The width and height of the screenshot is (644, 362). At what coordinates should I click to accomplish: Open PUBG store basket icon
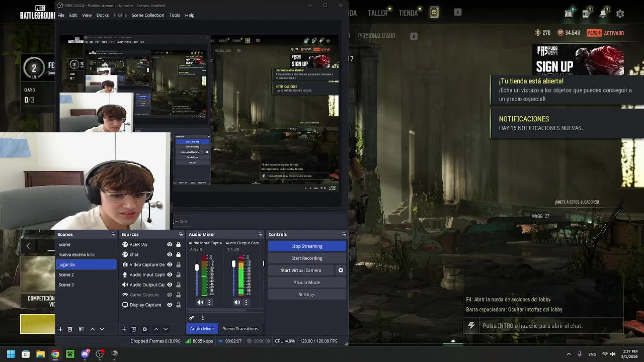[569, 14]
